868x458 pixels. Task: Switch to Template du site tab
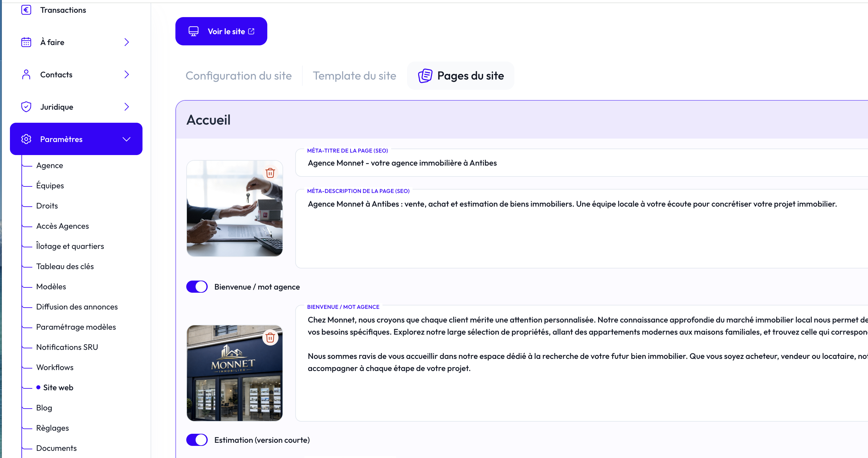click(355, 76)
